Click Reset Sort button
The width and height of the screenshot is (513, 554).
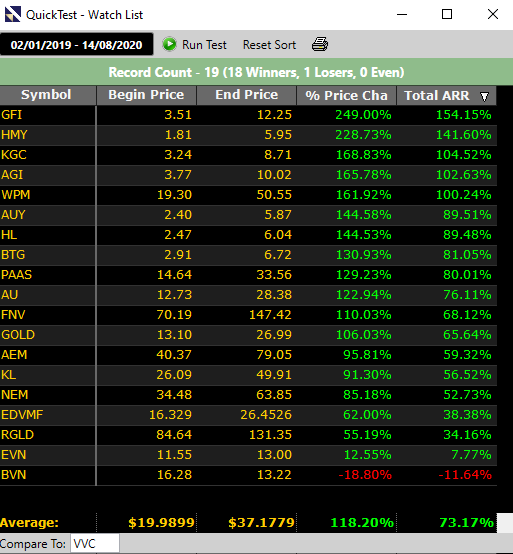point(269,45)
